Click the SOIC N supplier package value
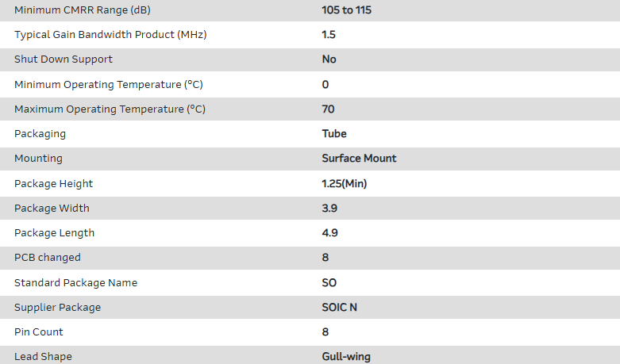Viewport: 620px width, 364px height. pos(340,307)
